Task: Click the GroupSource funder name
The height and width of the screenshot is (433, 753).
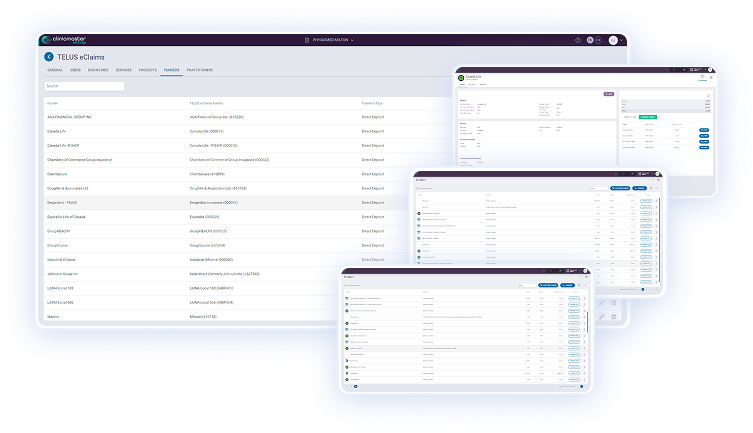Action: pos(59,244)
